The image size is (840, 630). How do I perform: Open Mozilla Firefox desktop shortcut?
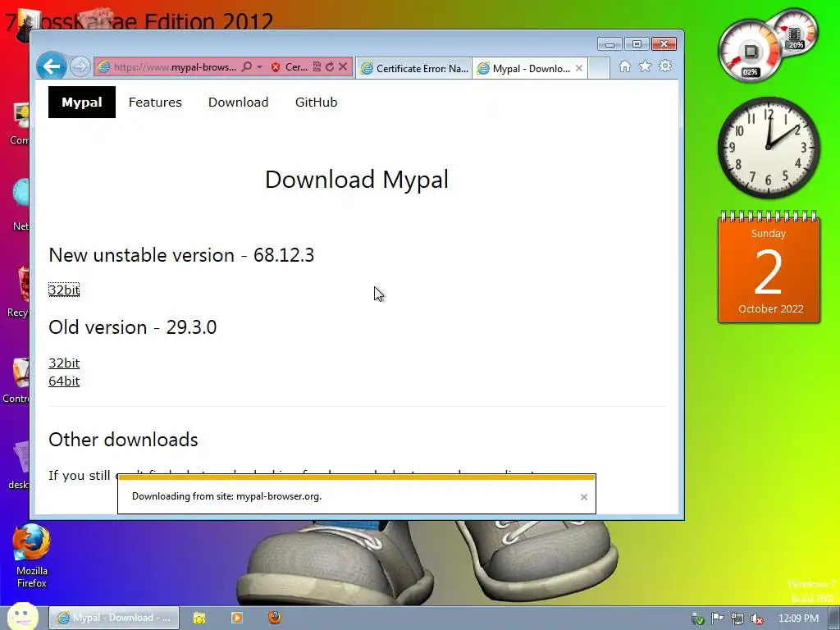pyautogui.click(x=32, y=556)
